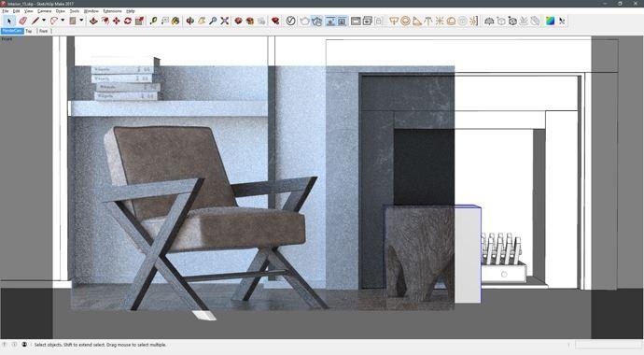Viewport: 644px width, 355px height.
Task: Switch to the Top scene tab
Action: coord(28,31)
